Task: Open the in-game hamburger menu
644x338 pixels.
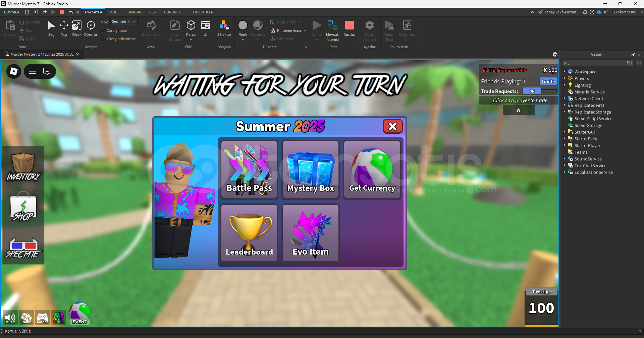Action: (33, 71)
